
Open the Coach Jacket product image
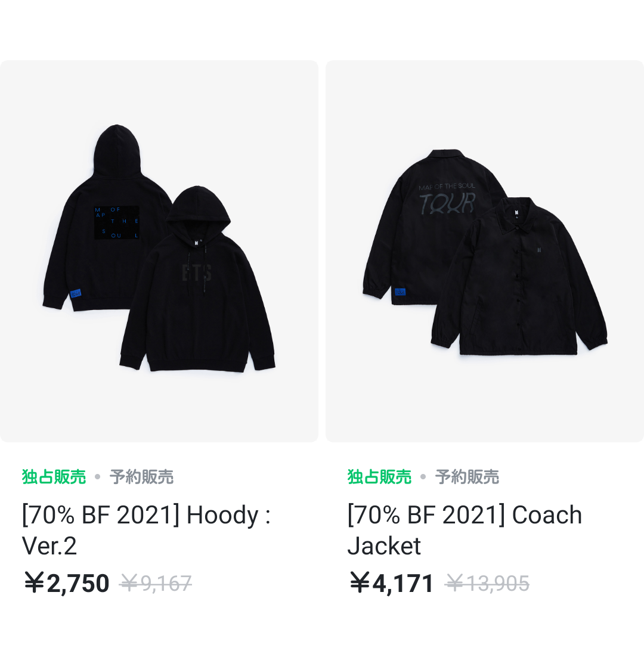coord(485,251)
